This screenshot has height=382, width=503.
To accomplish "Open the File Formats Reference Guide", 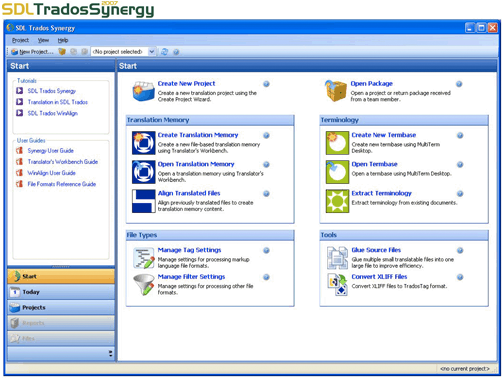I will click(62, 184).
